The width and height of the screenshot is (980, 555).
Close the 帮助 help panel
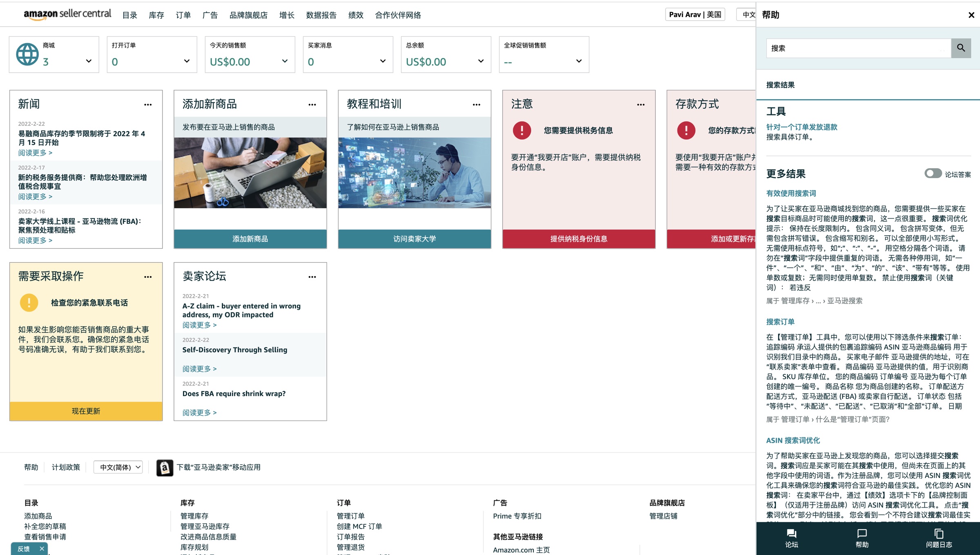(971, 15)
